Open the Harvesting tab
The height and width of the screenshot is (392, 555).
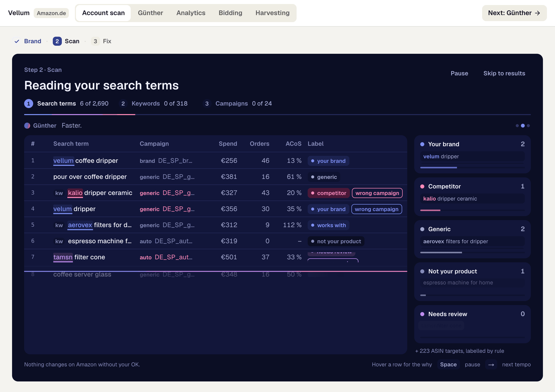[272, 13]
